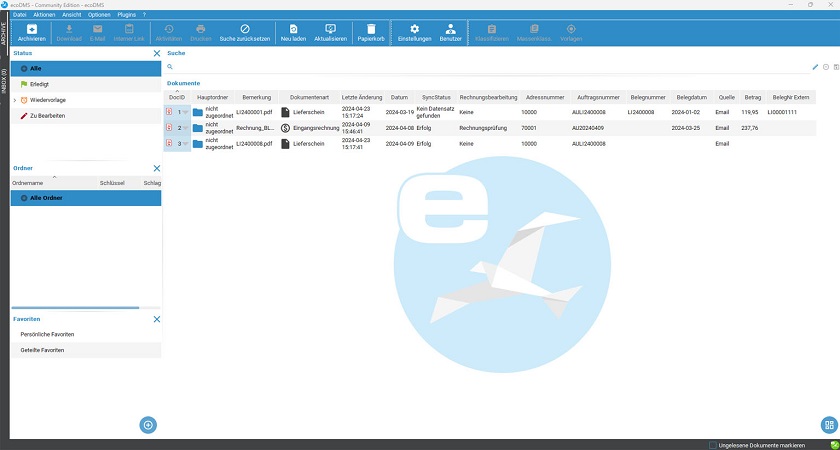
Task: Click the Dokumentenart column header
Action: click(x=309, y=98)
